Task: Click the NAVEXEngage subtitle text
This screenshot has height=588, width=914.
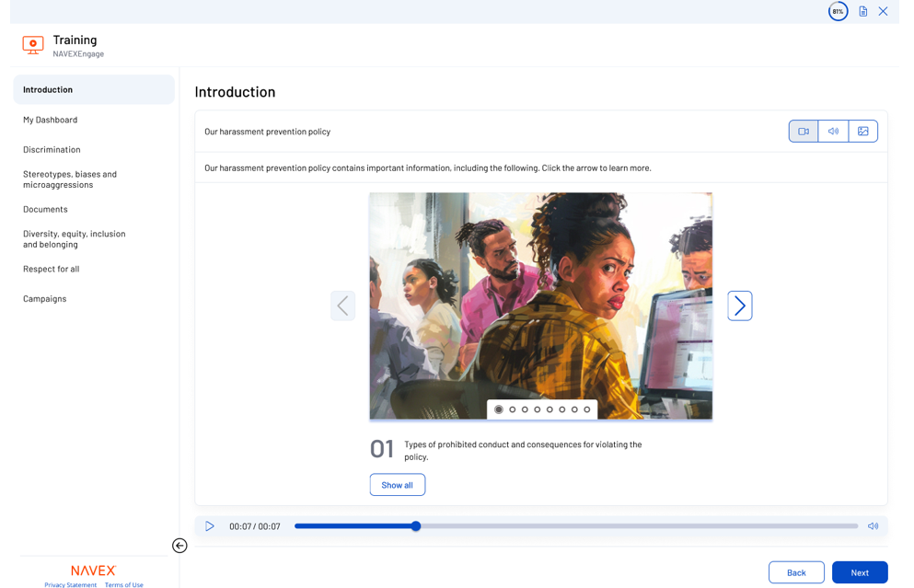Action: coord(78,54)
